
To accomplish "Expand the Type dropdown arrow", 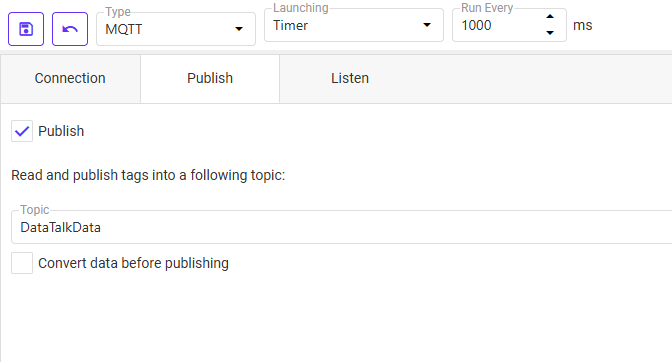I will [239, 29].
